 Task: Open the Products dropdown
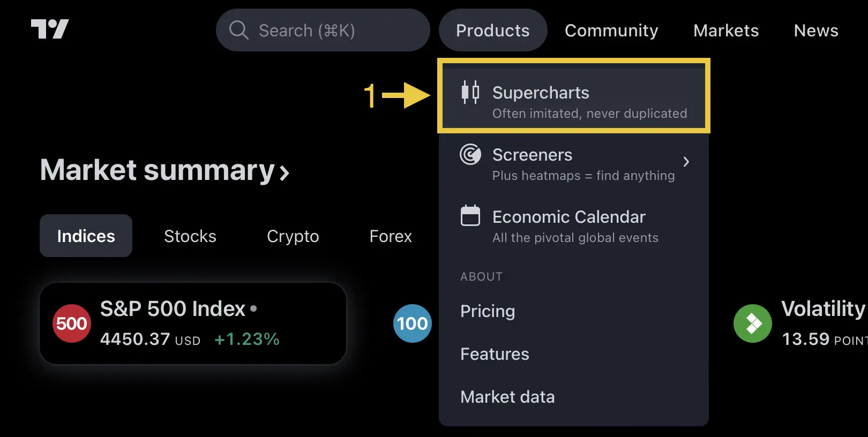[492, 30]
